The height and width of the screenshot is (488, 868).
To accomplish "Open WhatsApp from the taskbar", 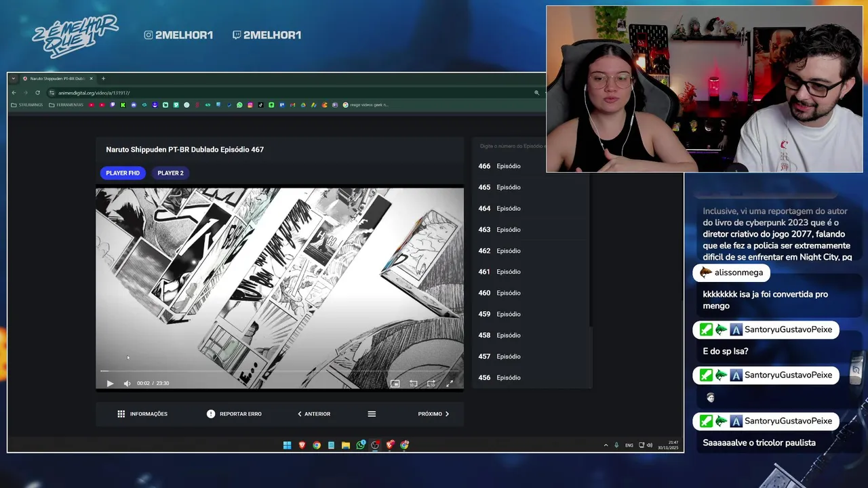I will (361, 445).
